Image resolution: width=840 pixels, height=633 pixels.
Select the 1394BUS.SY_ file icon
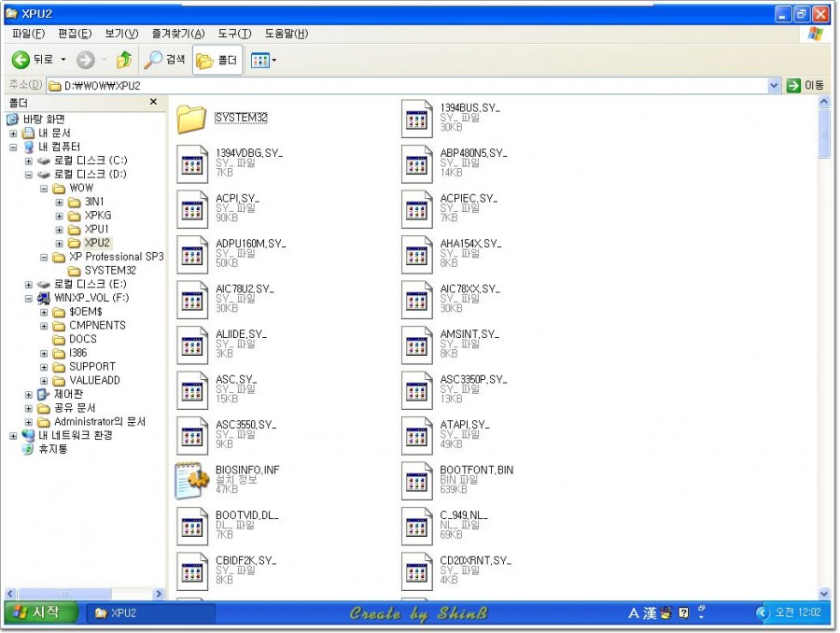point(417,119)
